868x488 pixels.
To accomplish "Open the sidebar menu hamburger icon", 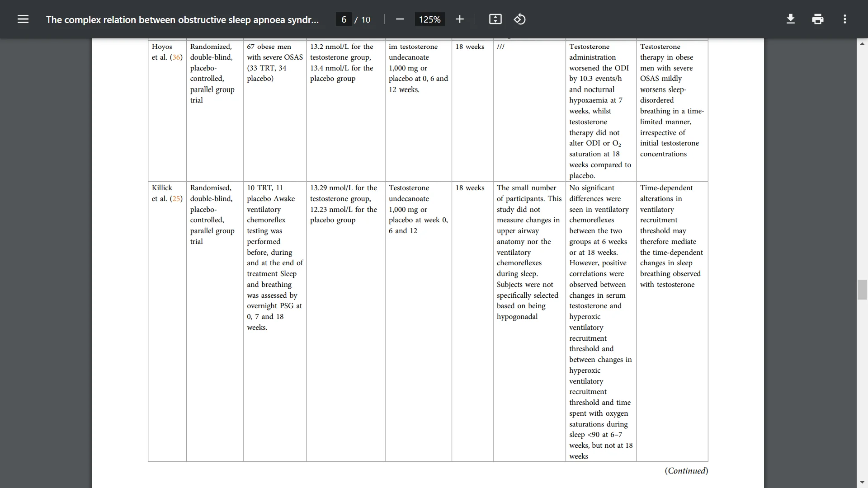I will [x=23, y=19].
